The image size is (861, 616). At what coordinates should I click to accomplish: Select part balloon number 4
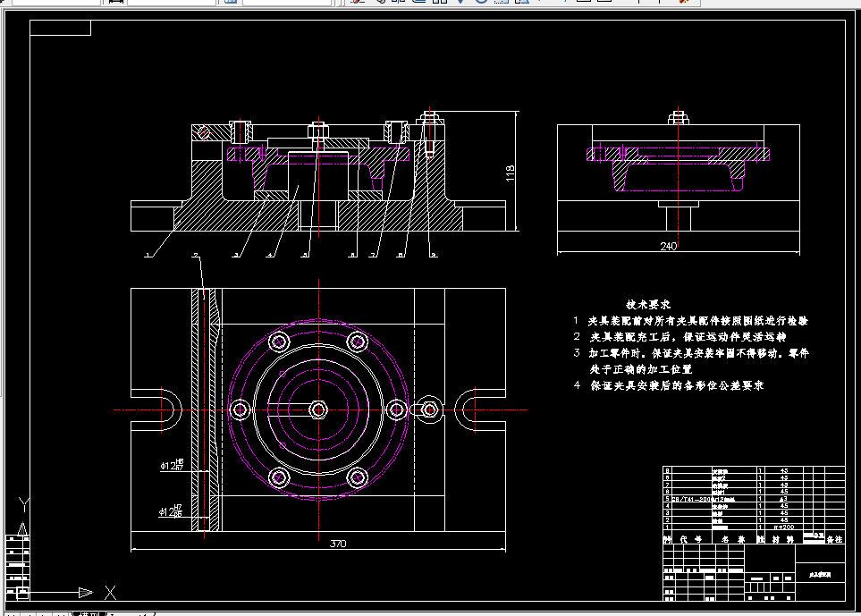pos(270,256)
